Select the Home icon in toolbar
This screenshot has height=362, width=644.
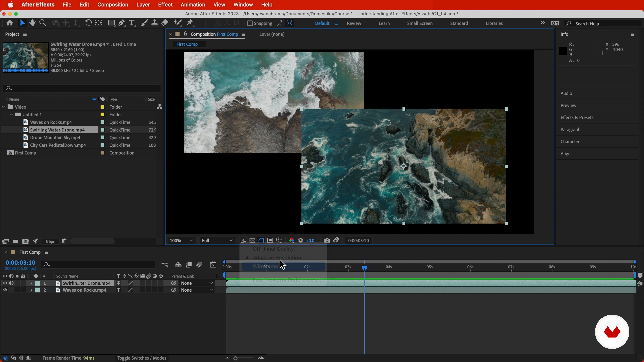10,23
